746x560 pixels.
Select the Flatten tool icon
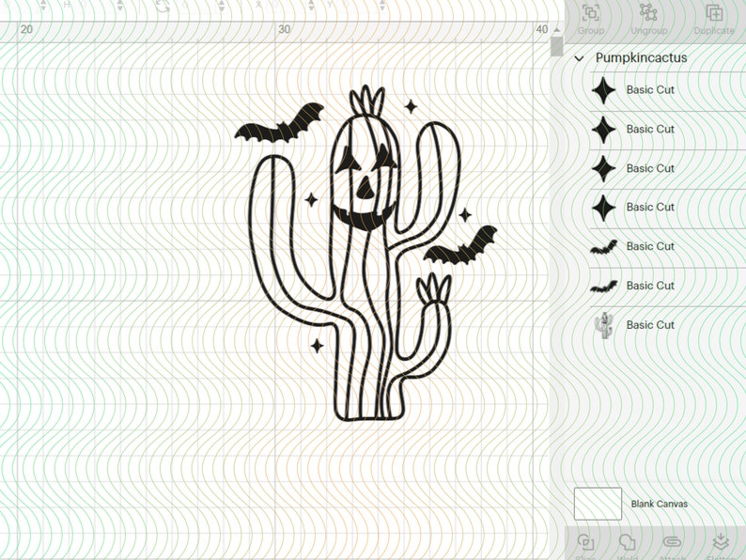(x=721, y=542)
